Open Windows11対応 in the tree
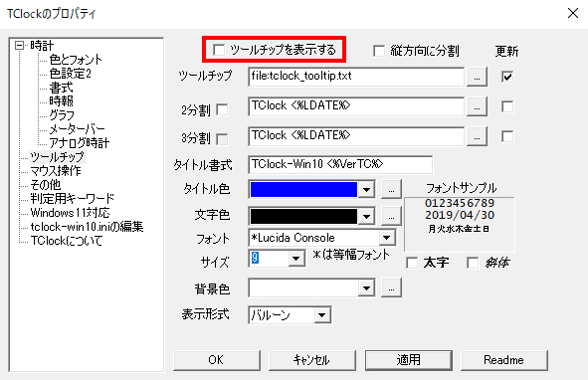The height and width of the screenshot is (380, 588). tap(70, 213)
